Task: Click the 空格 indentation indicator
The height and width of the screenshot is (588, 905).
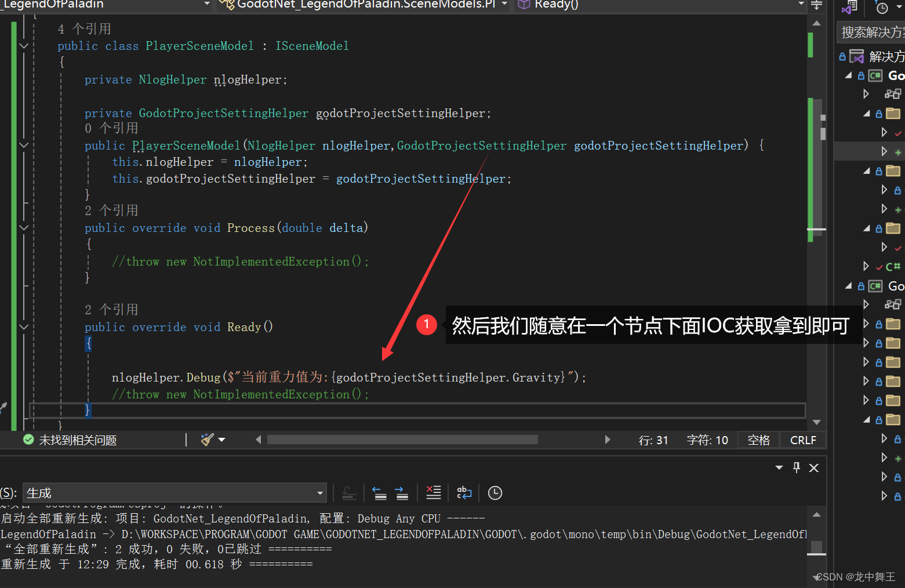Action: [x=759, y=440]
